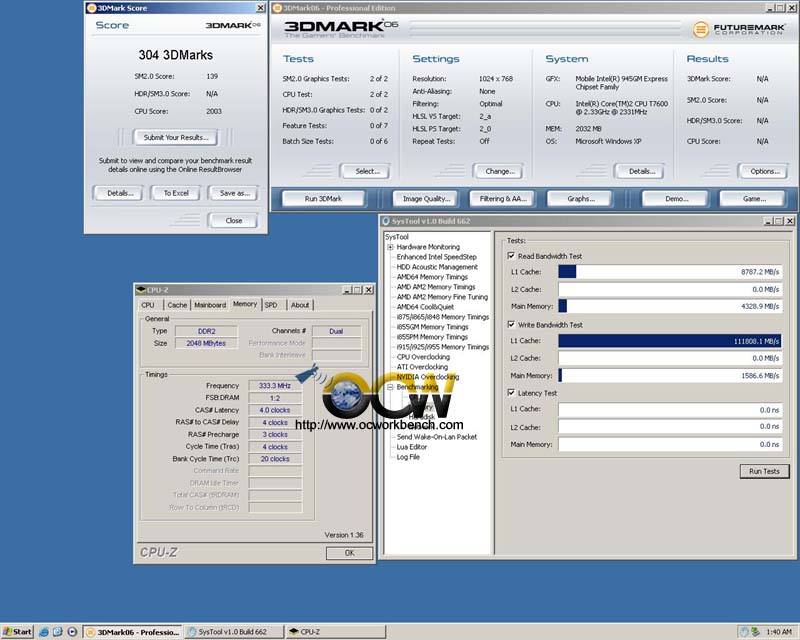Open Graphs tool
The image size is (800, 640).
coord(579,199)
